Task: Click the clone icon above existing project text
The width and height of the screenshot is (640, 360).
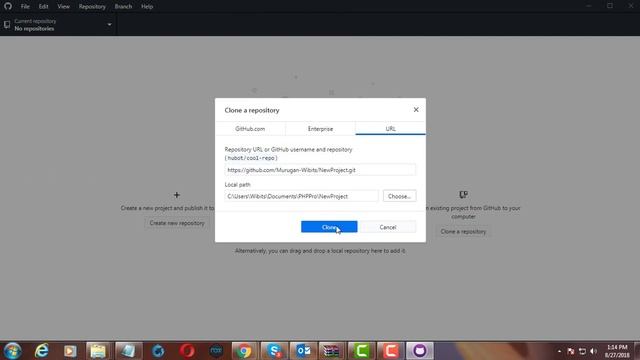Action: pyautogui.click(x=463, y=195)
